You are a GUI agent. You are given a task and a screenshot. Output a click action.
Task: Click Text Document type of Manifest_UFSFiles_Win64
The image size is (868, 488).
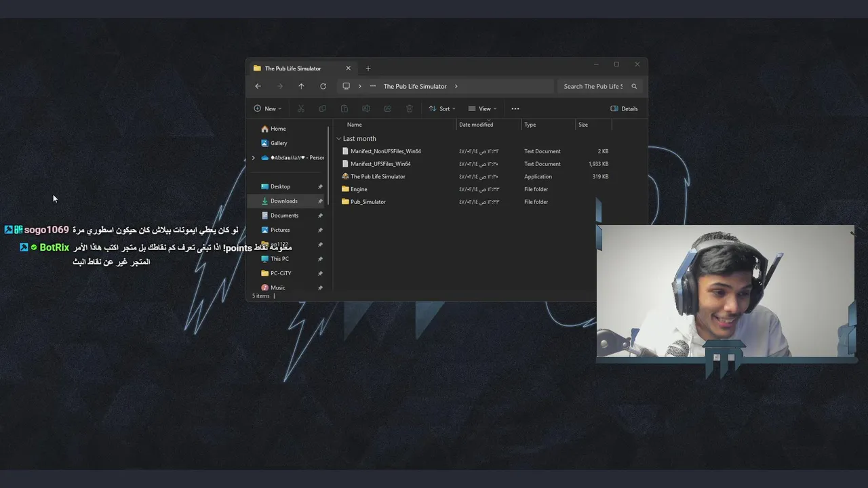tap(542, 164)
